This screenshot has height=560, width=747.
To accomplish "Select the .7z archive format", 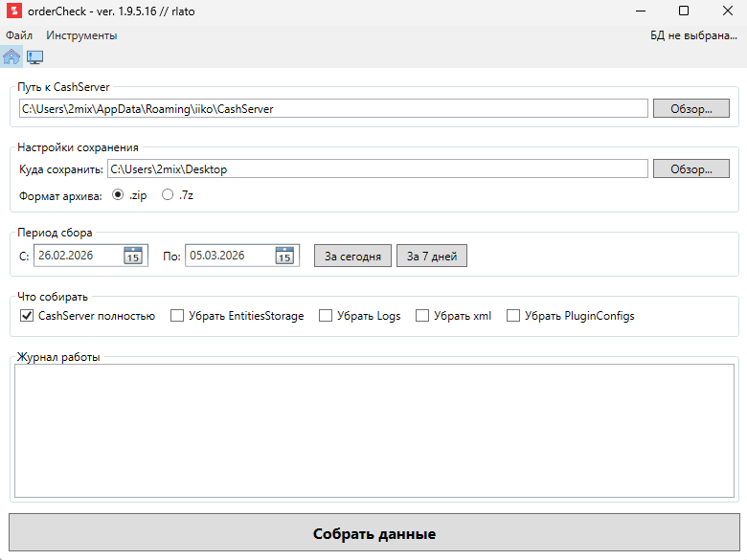I will (x=168, y=194).
